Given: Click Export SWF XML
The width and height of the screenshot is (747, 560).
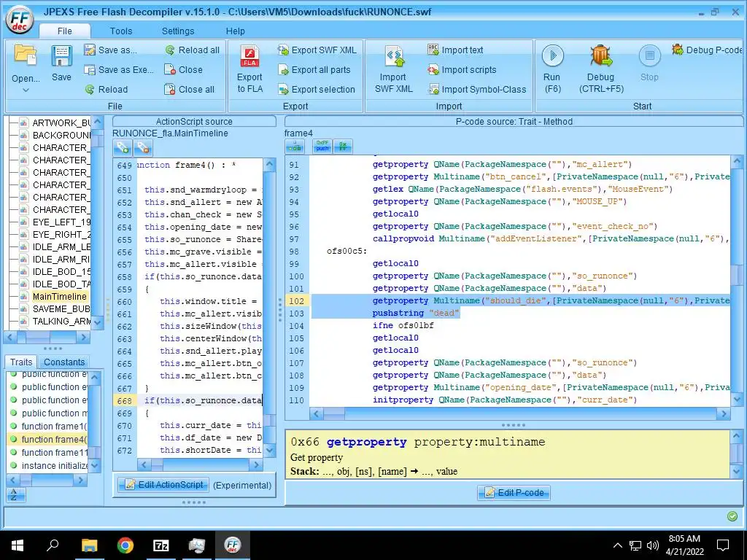Looking at the screenshot, I should [317, 50].
